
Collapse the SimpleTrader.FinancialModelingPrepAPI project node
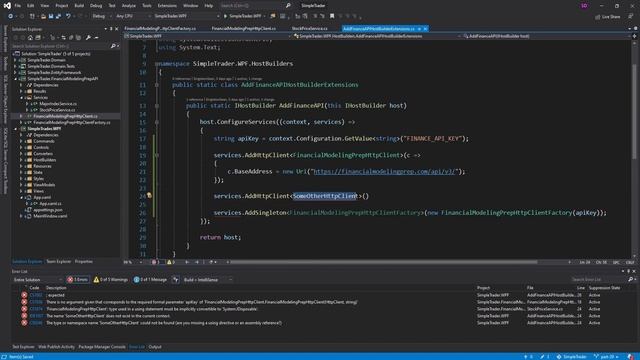click(16, 79)
